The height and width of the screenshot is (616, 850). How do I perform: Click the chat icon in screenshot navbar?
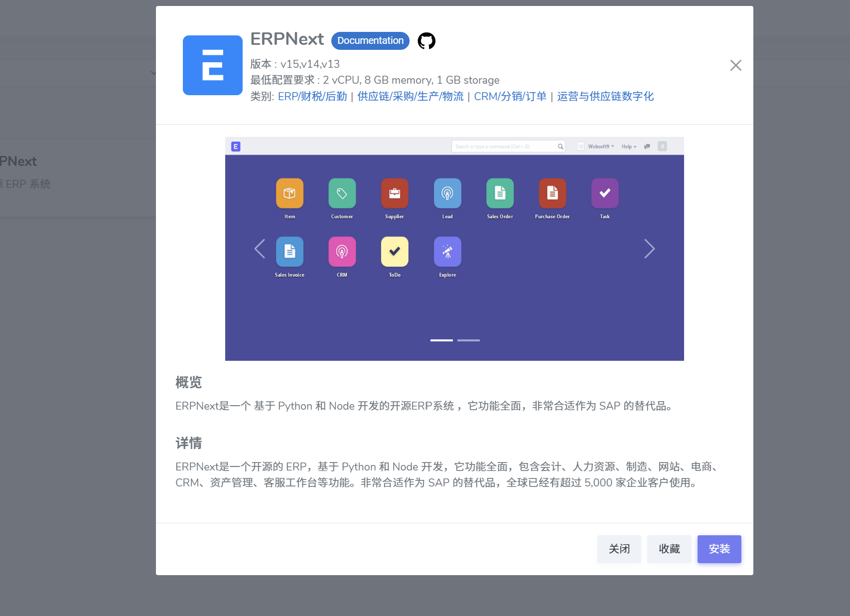(x=647, y=147)
